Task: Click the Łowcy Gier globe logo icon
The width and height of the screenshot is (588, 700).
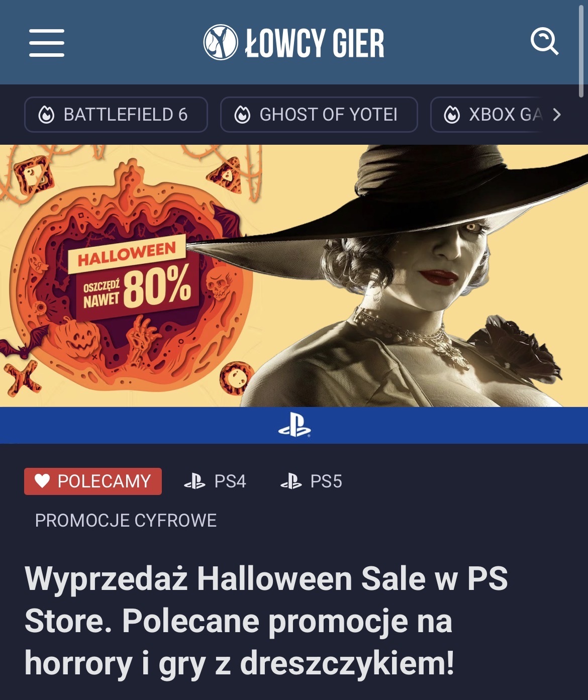Action: [x=220, y=42]
